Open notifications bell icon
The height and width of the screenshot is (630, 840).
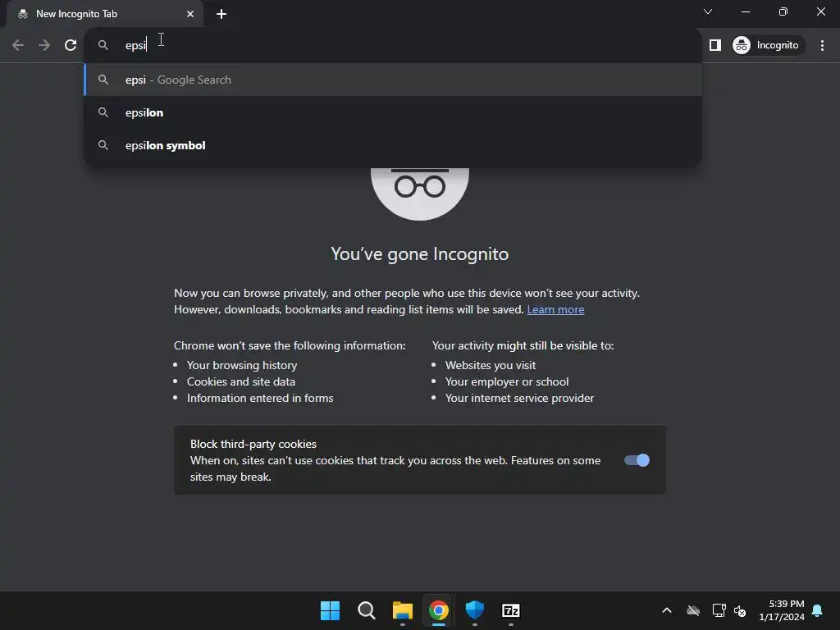(818, 610)
